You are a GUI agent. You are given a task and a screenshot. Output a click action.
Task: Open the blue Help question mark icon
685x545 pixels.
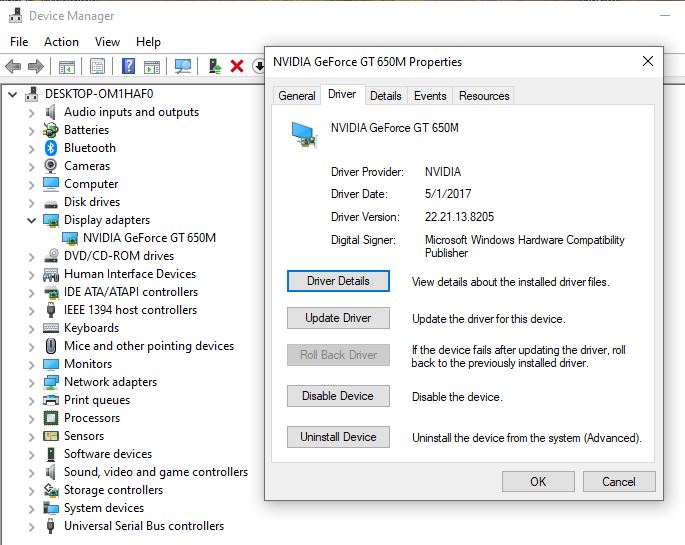click(x=128, y=66)
